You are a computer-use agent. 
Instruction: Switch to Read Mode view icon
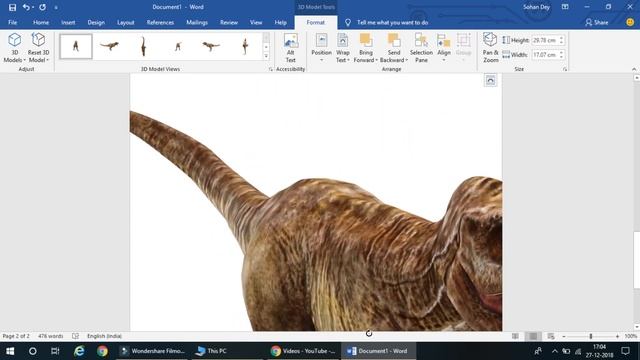pyautogui.click(x=516, y=336)
